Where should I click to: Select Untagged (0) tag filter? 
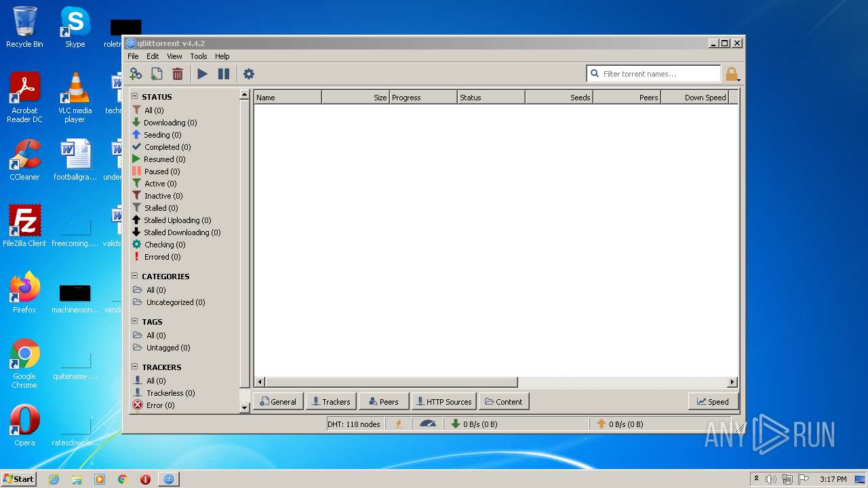click(161, 348)
